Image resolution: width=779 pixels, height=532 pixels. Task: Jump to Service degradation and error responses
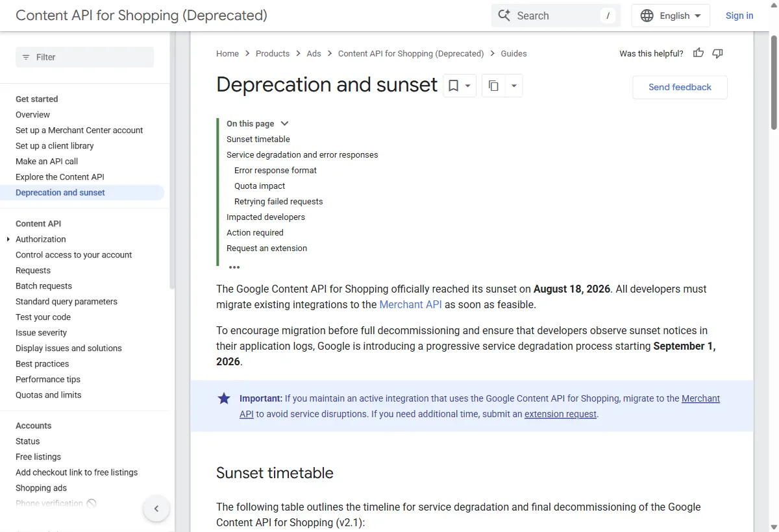[x=302, y=154]
